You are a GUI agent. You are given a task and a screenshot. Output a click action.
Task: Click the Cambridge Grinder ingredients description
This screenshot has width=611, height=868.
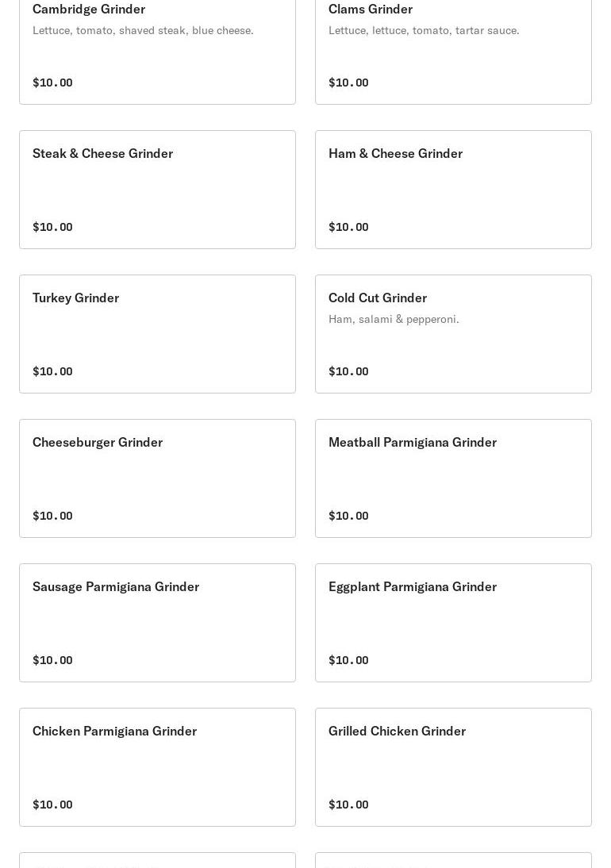pyautogui.click(x=143, y=30)
